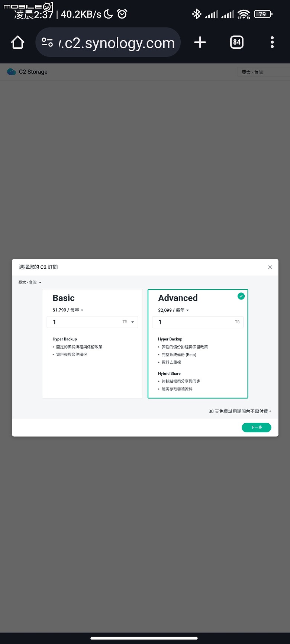
Task: Tap the browser home icon
Action: click(18, 42)
